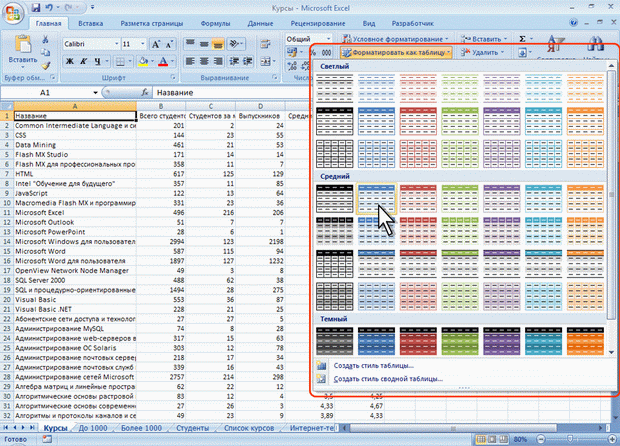Viewport: 620px width, 446px height.
Task: Switch to the Данные tab
Action: click(x=260, y=23)
